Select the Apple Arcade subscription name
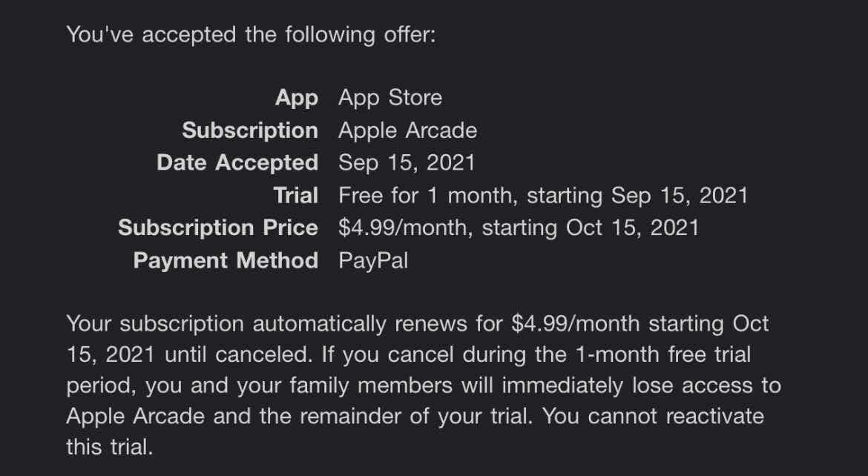The height and width of the screenshot is (476, 868). (407, 130)
